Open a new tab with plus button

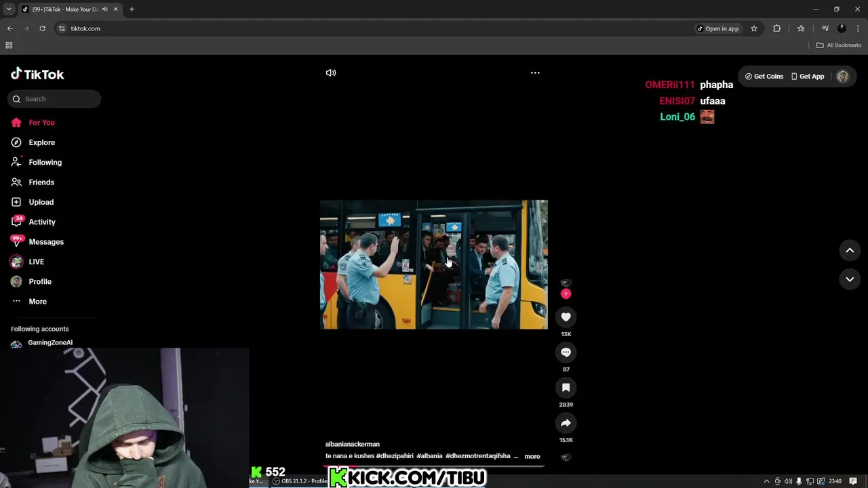click(x=132, y=9)
